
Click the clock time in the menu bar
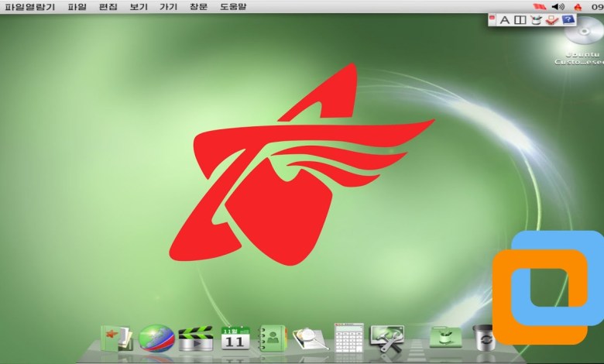point(598,6)
